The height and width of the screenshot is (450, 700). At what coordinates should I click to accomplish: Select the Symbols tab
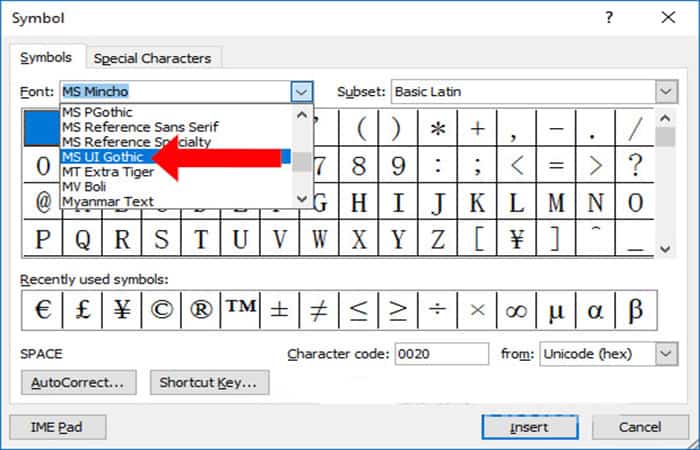(46, 58)
